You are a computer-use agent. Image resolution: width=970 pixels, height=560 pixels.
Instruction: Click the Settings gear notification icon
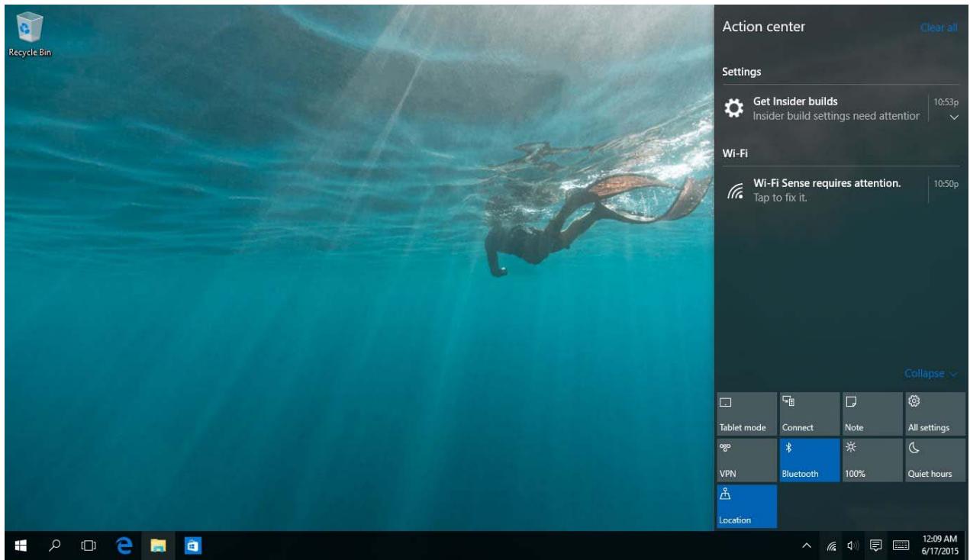coord(733,109)
